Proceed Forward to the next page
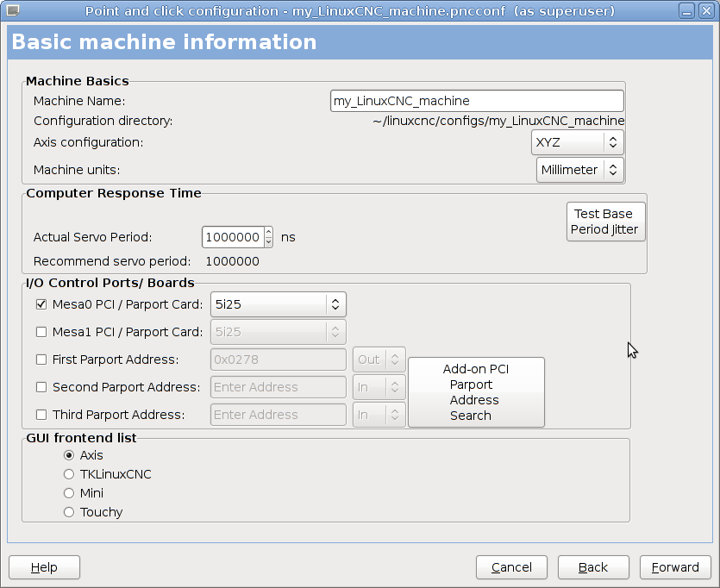 click(675, 567)
